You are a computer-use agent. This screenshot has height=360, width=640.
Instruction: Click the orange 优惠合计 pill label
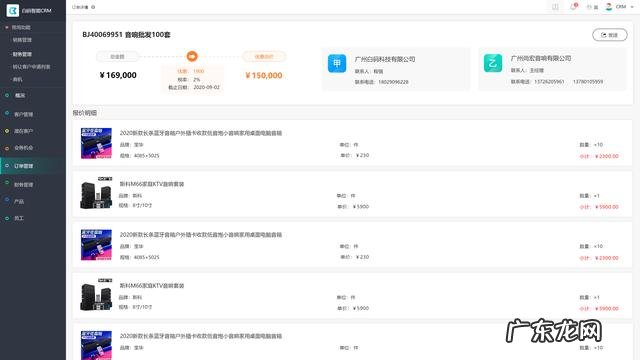pos(264,56)
